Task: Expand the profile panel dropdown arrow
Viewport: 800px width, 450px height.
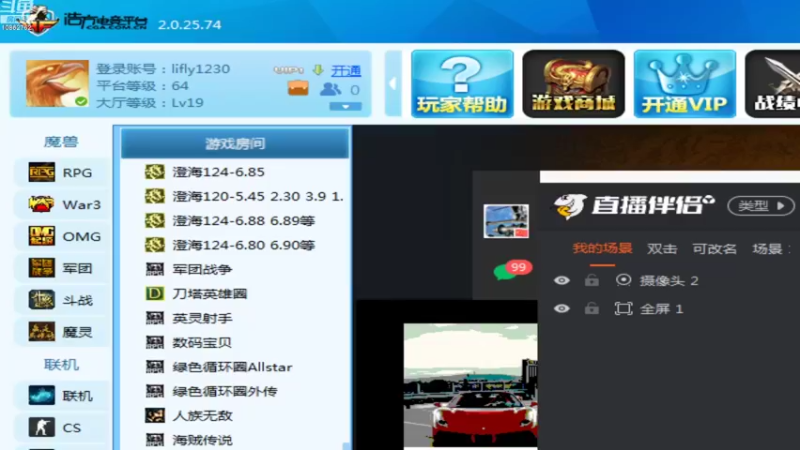Action: (345, 107)
